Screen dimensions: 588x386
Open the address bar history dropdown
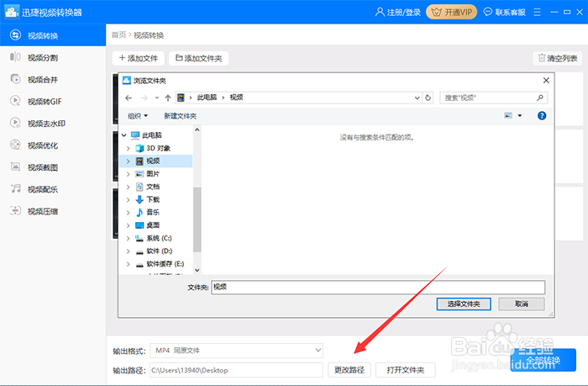pyautogui.click(x=417, y=98)
